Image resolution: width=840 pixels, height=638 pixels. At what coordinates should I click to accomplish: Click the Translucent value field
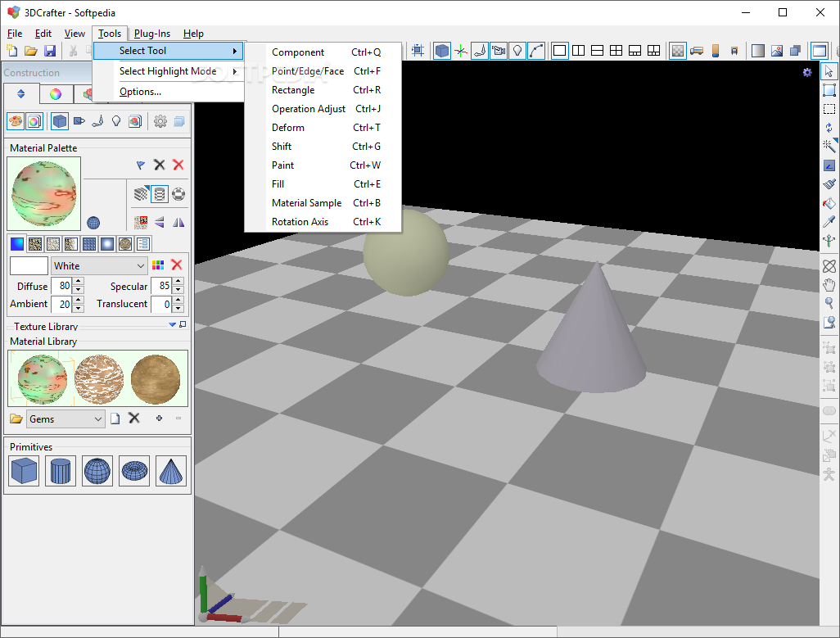click(162, 305)
